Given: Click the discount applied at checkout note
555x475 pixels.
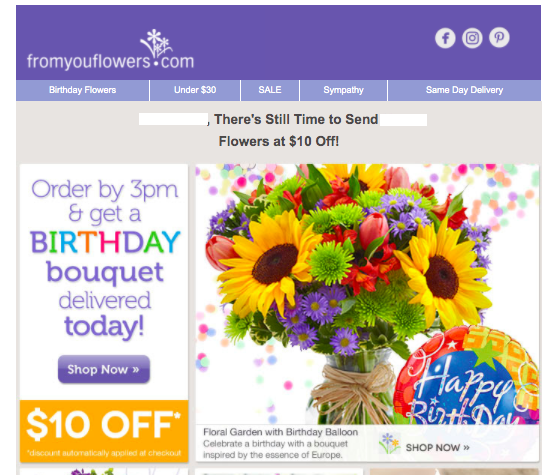Looking at the screenshot, I should [x=104, y=453].
